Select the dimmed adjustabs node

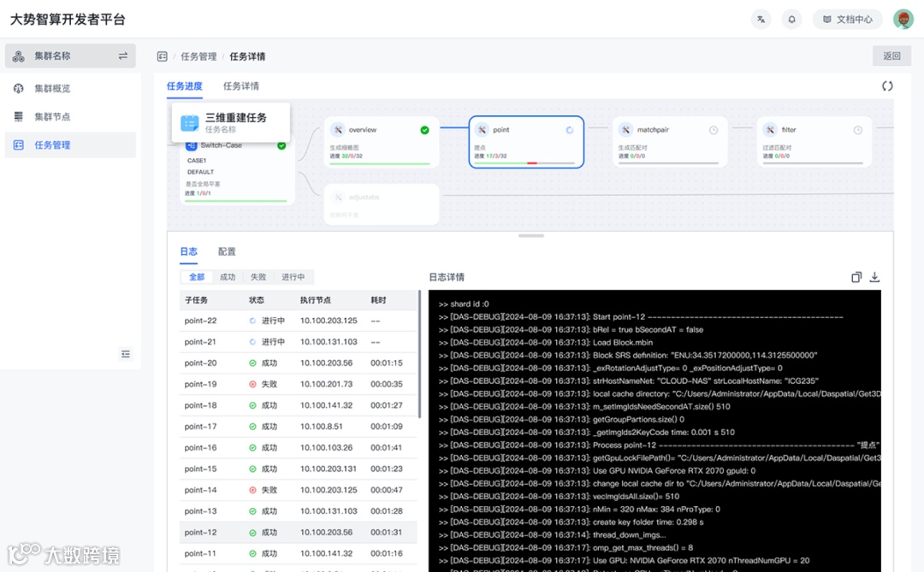tap(382, 204)
